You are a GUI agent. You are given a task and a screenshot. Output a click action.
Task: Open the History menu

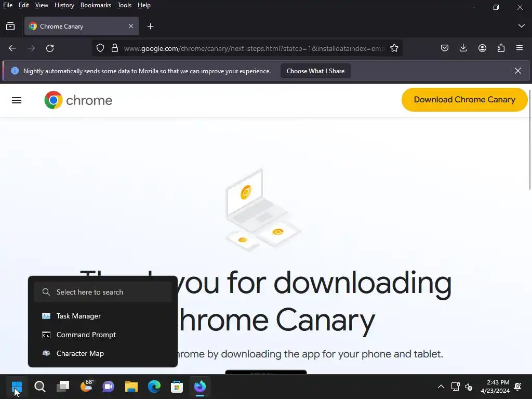click(x=64, y=5)
